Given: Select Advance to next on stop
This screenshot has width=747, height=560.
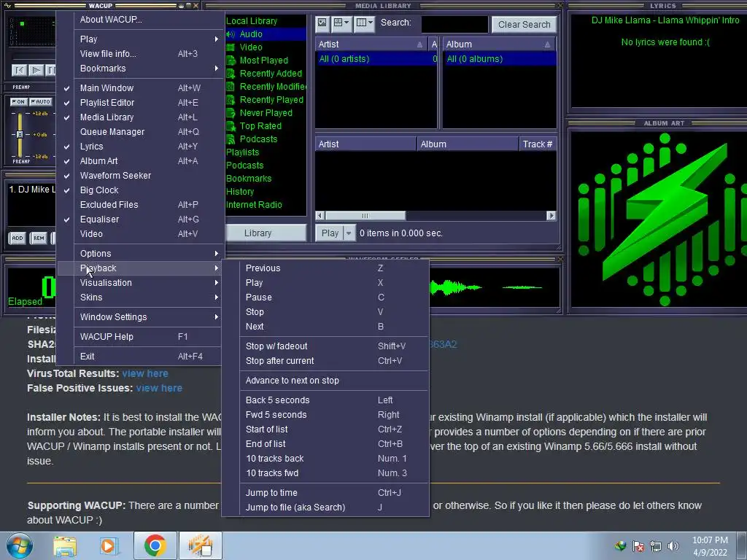Looking at the screenshot, I should click(326, 381).
